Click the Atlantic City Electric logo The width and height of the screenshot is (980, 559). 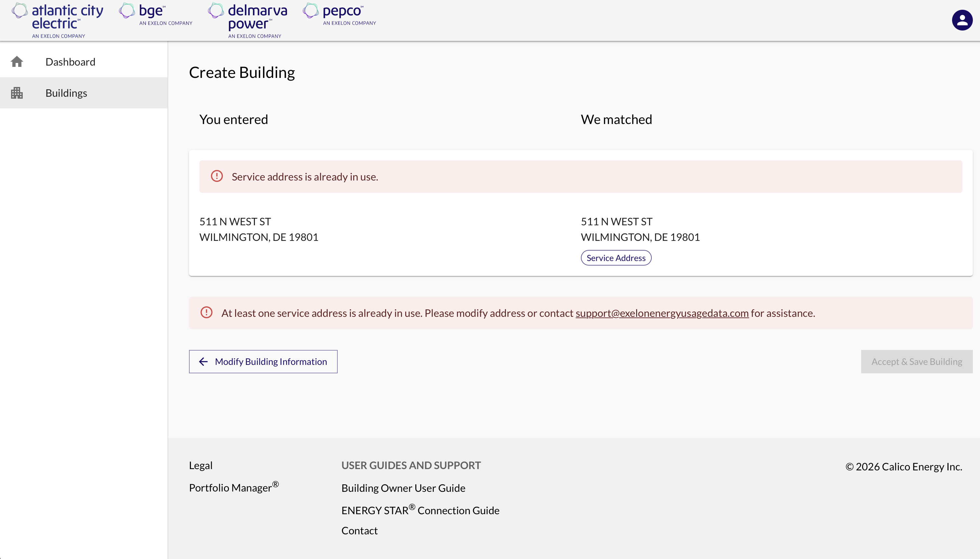point(57,20)
